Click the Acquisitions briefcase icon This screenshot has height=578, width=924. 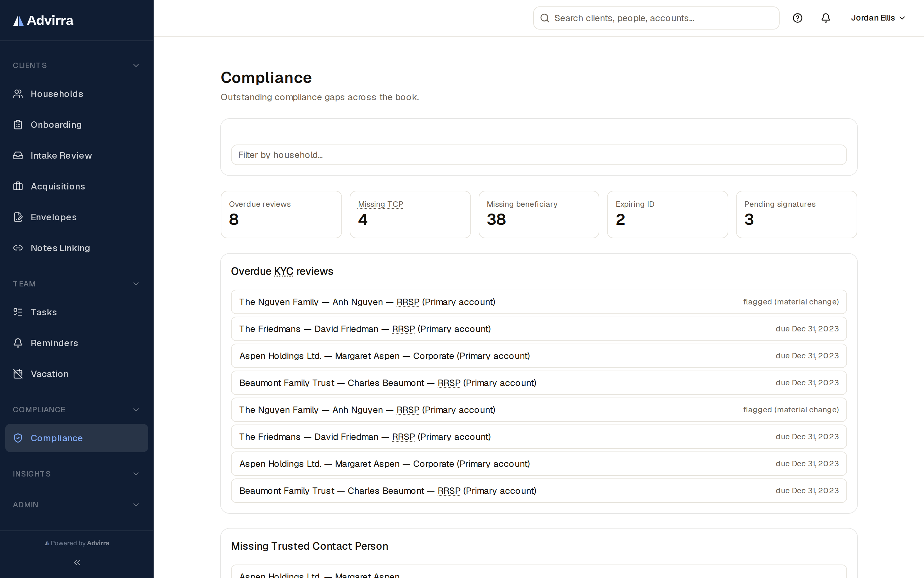tap(18, 186)
